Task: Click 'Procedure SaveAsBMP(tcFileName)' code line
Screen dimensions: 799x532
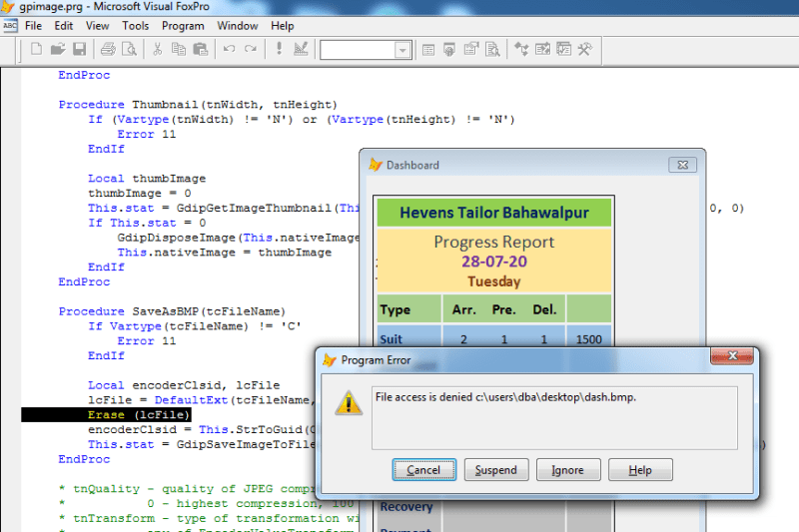Action: pyautogui.click(x=172, y=311)
